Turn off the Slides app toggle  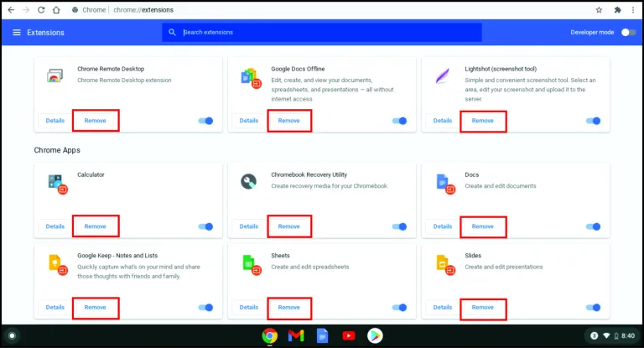594,307
